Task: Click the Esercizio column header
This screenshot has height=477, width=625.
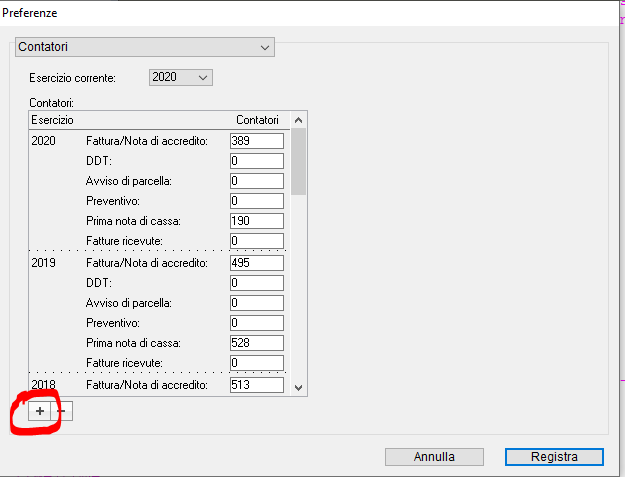Action: tap(52, 120)
